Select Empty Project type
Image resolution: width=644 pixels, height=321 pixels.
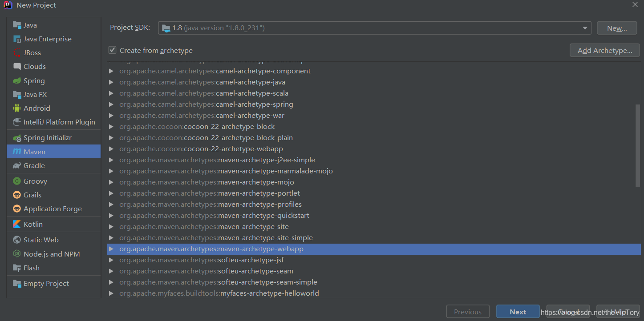[54, 283]
